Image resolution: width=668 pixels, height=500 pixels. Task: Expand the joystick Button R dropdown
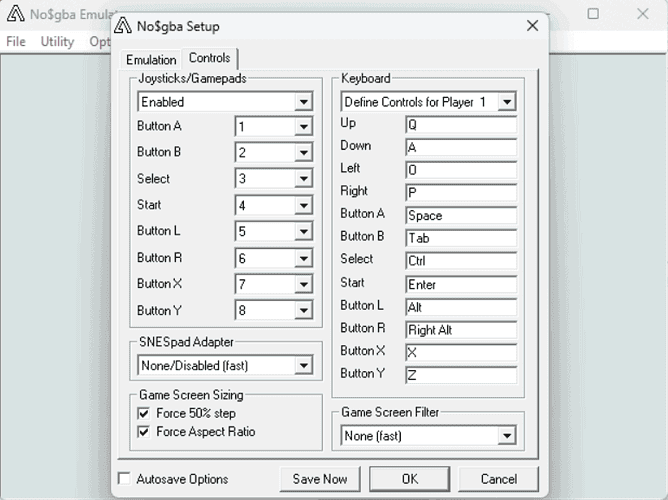coord(274,258)
